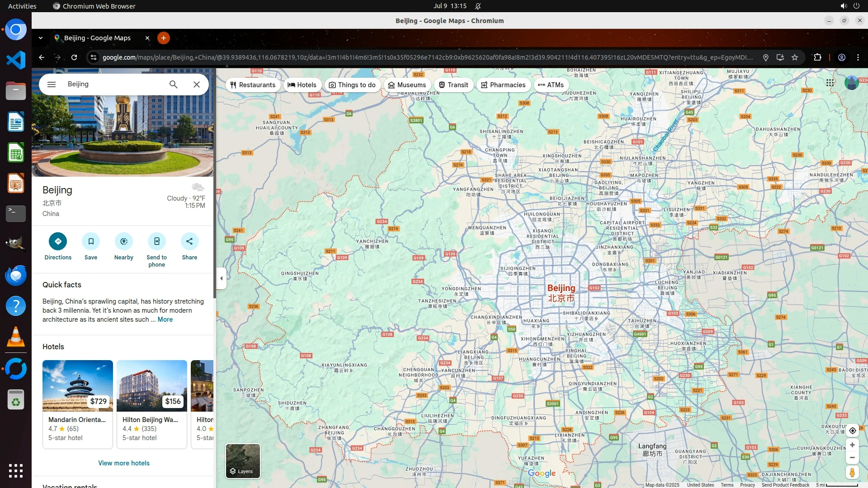The image size is (868, 488).
Task: Filter the map by Restaurants
Action: pos(253,85)
